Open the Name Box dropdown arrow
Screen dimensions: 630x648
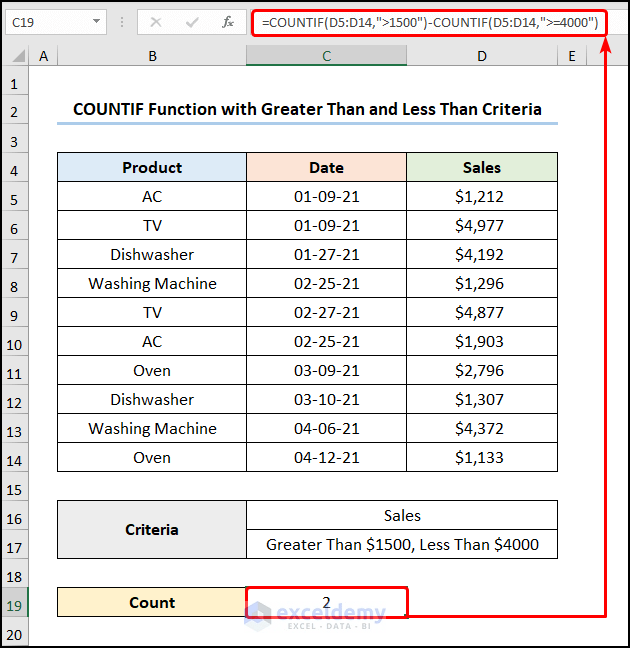[96, 21]
